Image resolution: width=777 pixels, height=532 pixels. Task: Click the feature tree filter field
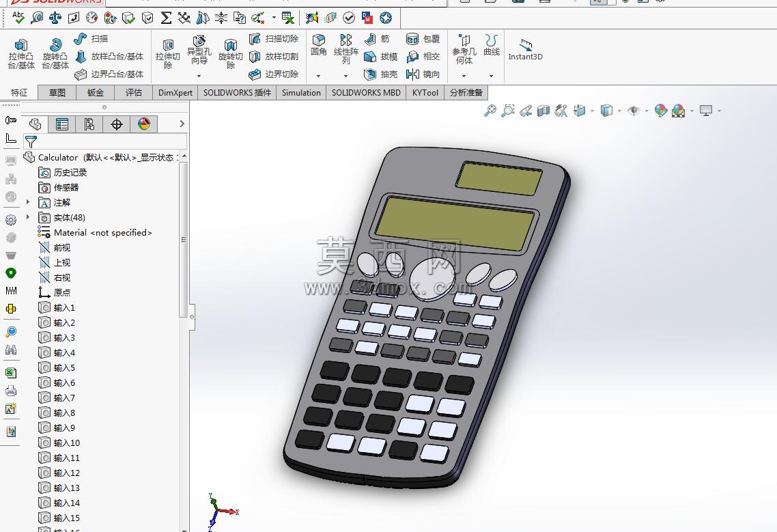[x=105, y=142]
